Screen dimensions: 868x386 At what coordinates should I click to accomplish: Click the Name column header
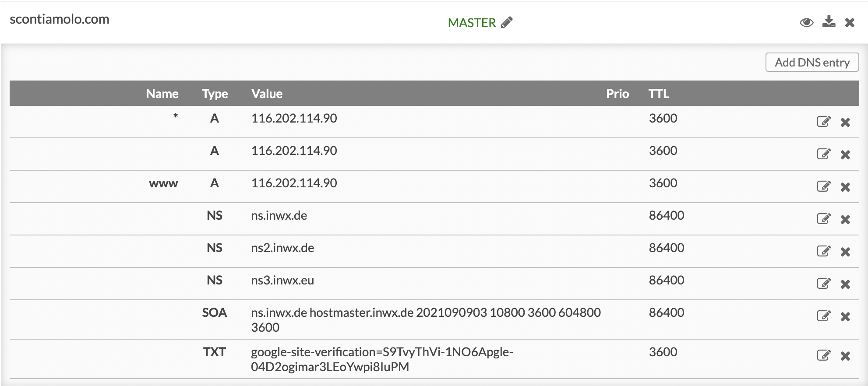[x=162, y=94]
